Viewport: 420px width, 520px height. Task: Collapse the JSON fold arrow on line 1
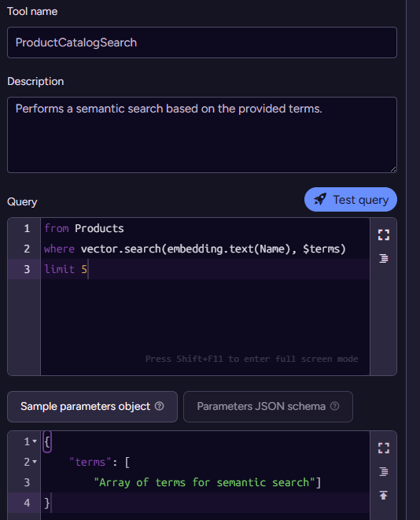tap(35, 441)
